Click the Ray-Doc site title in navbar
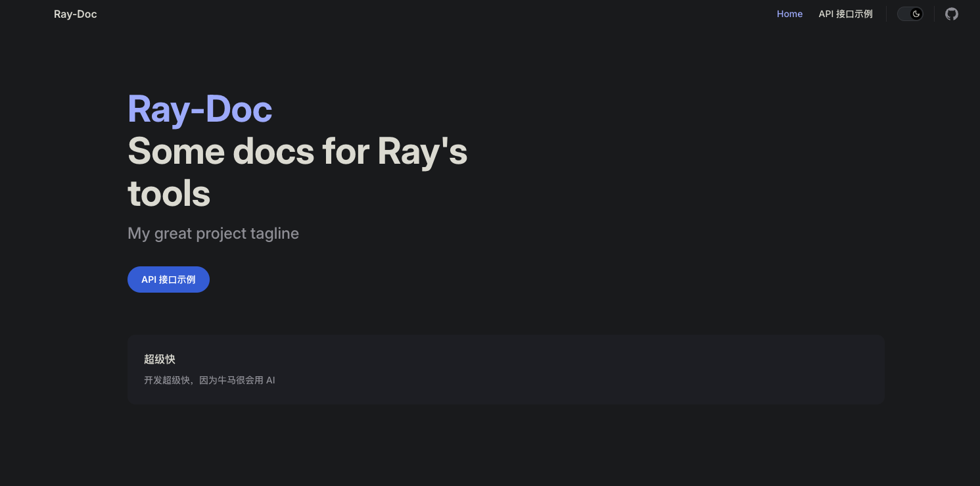This screenshot has width=980, height=486. click(76, 14)
